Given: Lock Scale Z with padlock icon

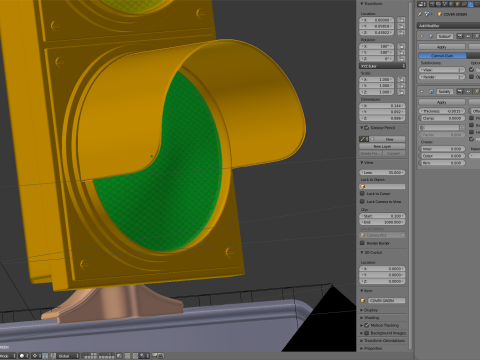Looking at the screenshot, I should pyautogui.click(x=401, y=92).
